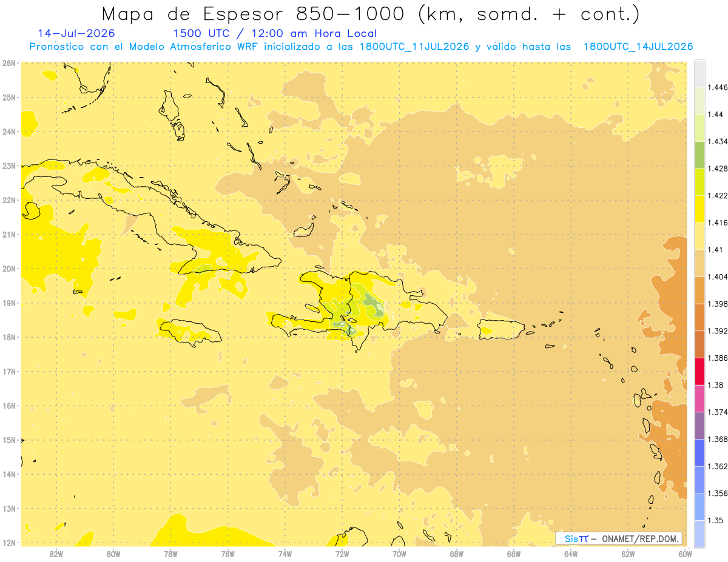Click the map title "Mapa de Espesor 850-1000"
Viewport: 728px width, 562px height.
(x=254, y=13)
